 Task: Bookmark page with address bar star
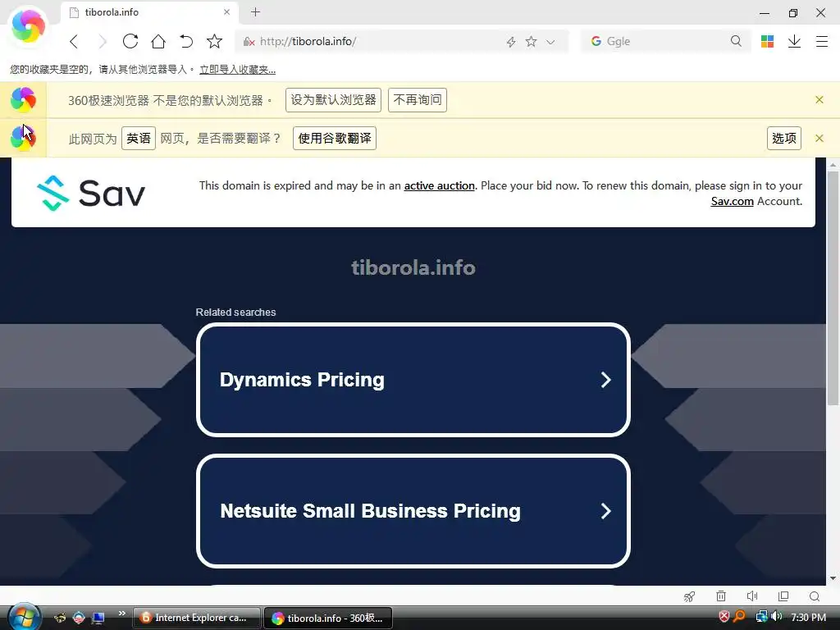coord(531,41)
